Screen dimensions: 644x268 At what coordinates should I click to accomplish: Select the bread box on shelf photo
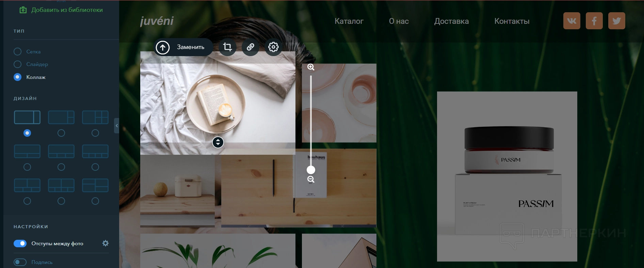(x=177, y=191)
